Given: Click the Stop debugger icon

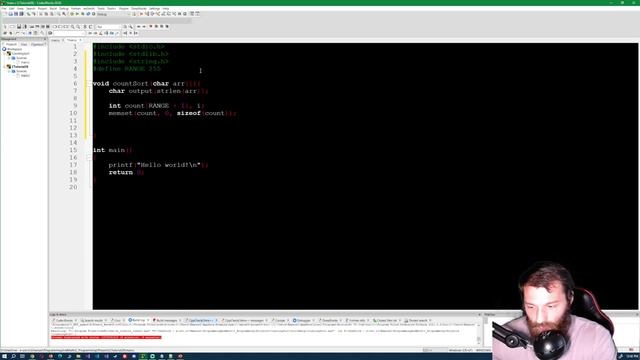Looking at the screenshot, I should (185, 14).
